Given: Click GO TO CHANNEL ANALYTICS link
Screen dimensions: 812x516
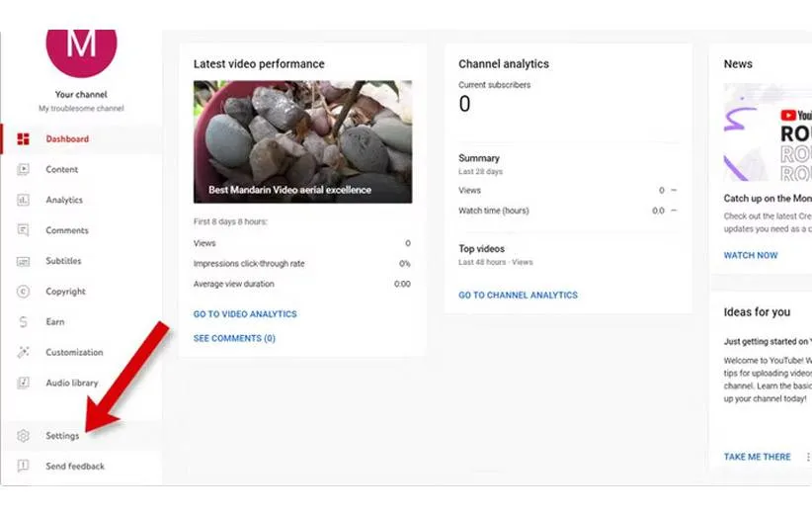Looking at the screenshot, I should click(518, 296).
